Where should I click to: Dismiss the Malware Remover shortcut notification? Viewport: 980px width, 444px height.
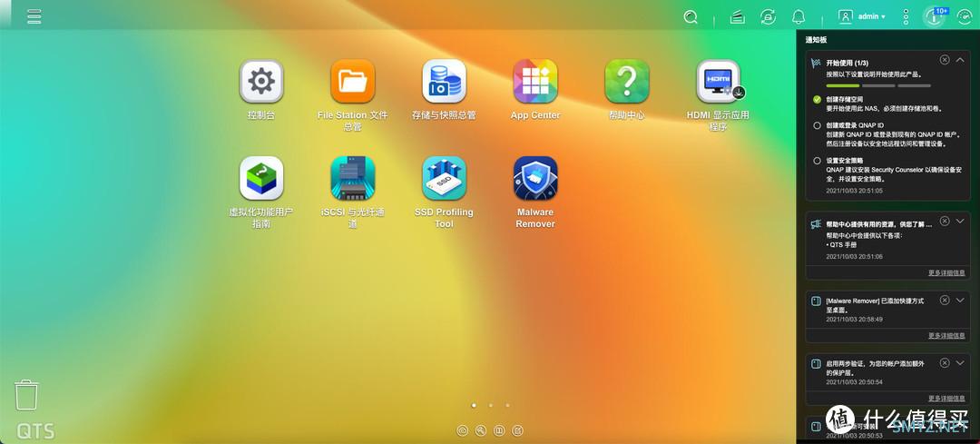coord(945,301)
